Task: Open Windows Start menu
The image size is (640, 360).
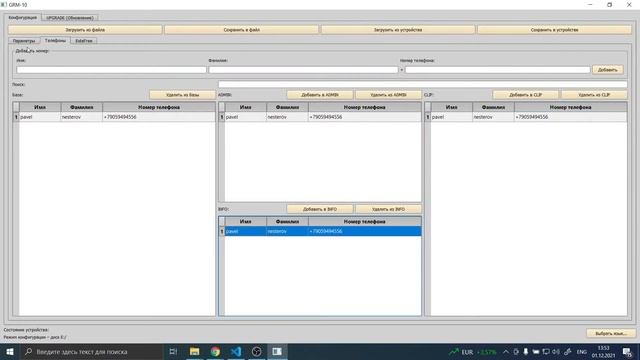Action: click(10, 351)
